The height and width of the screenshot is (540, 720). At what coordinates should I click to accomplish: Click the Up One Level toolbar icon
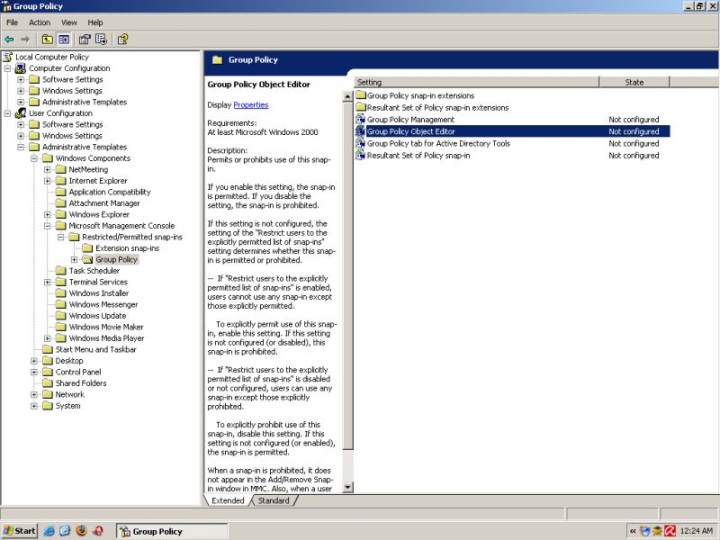[47, 39]
